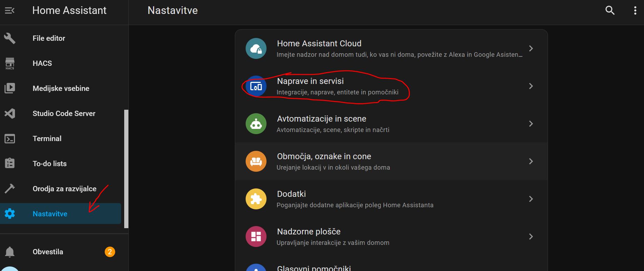
Task: Click the Home Assistant Cloud icon
Action: (256, 48)
